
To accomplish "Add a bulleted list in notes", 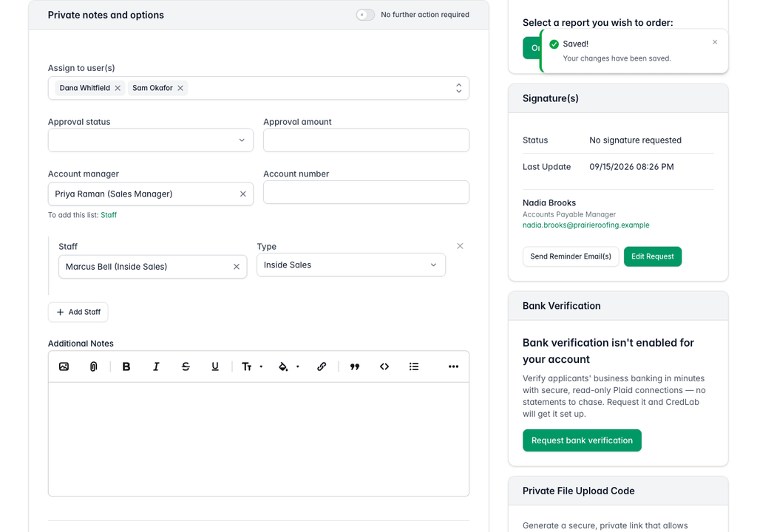I will [x=414, y=366].
